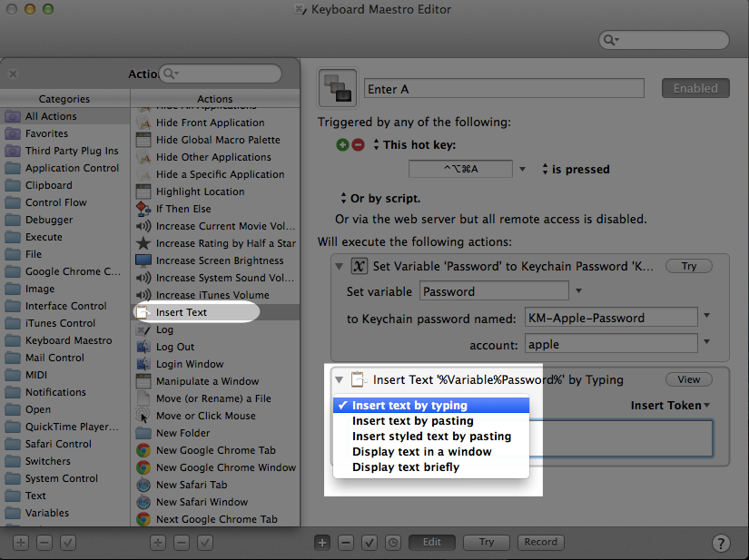Toggle the checkmark enable button beside Edit
This screenshot has height=560, width=749.
click(370, 543)
